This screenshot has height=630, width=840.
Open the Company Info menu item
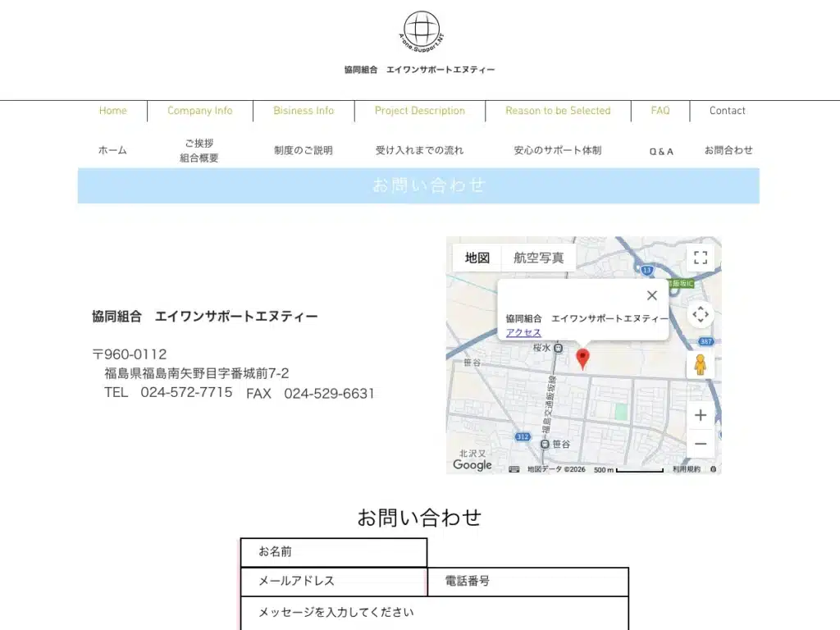200,111
